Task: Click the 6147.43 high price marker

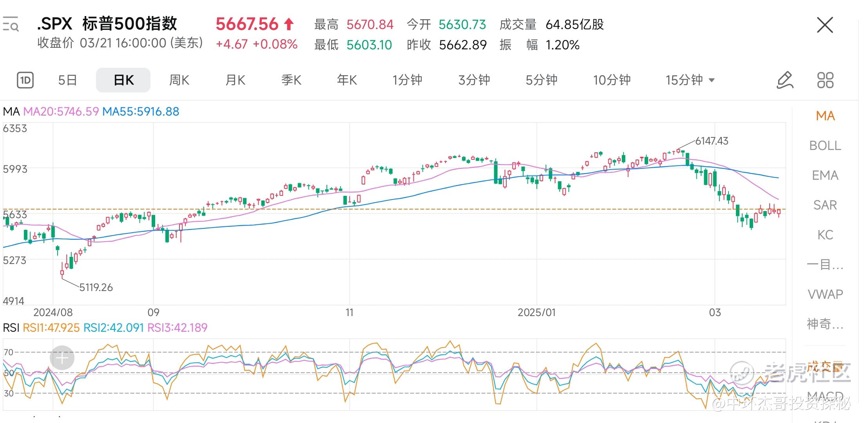Action: tap(711, 141)
